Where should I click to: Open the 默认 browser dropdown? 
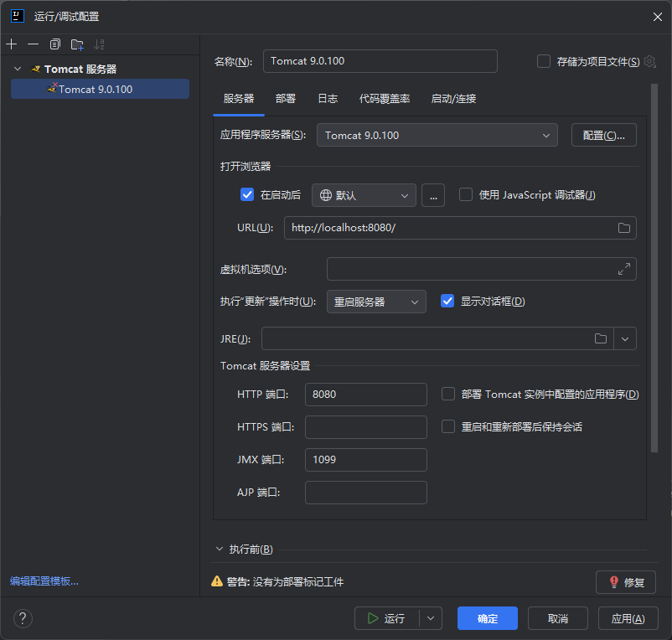[x=364, y=195]
